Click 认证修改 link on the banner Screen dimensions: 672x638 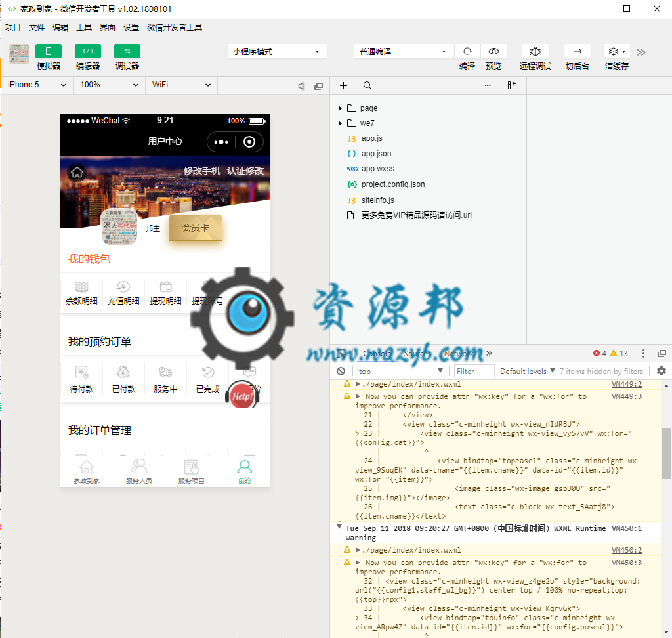click(245, 171)
